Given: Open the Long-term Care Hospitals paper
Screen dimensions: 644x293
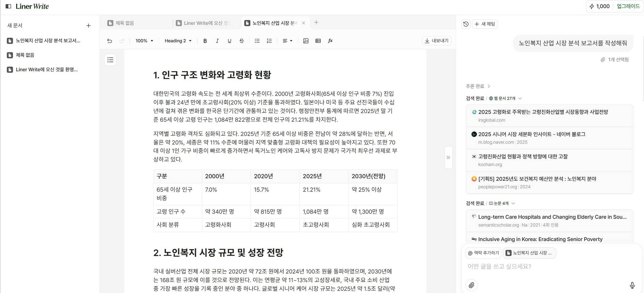Looking at the screenshot, I should coord(549,221).
